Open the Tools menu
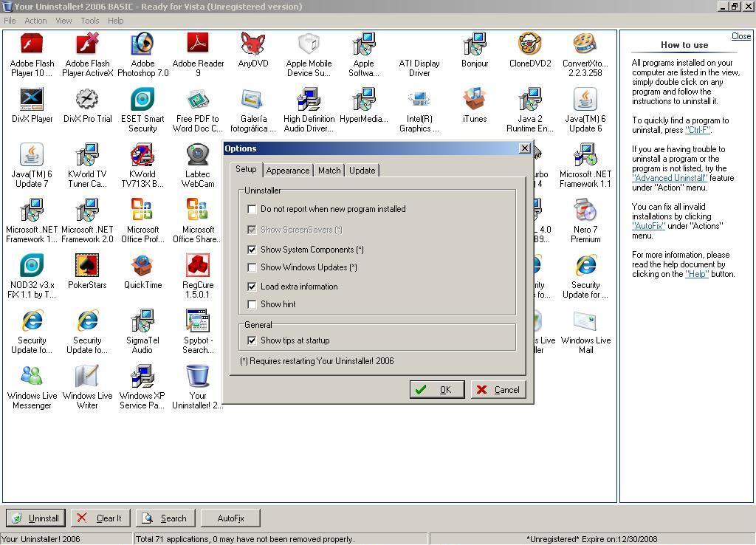The height and width of the screenshot is (545, 756). point(89,21)
